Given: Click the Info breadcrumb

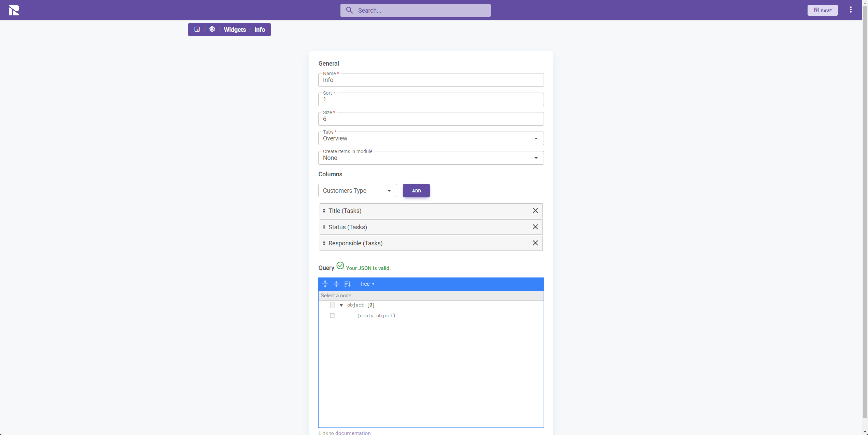Looking at the screenshot, I should [x=260, y=30].
